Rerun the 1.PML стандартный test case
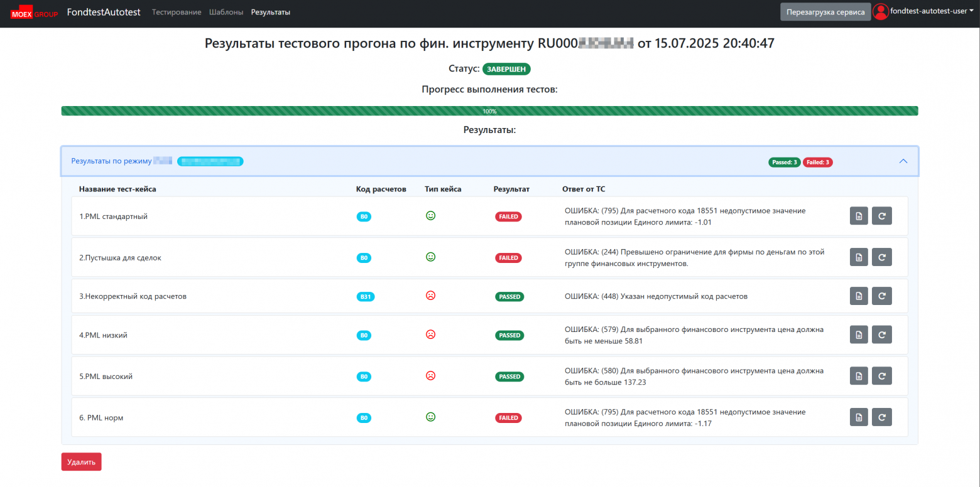This screenshot has width=980, height=487. pyautogui.click(x=881, y=217)
